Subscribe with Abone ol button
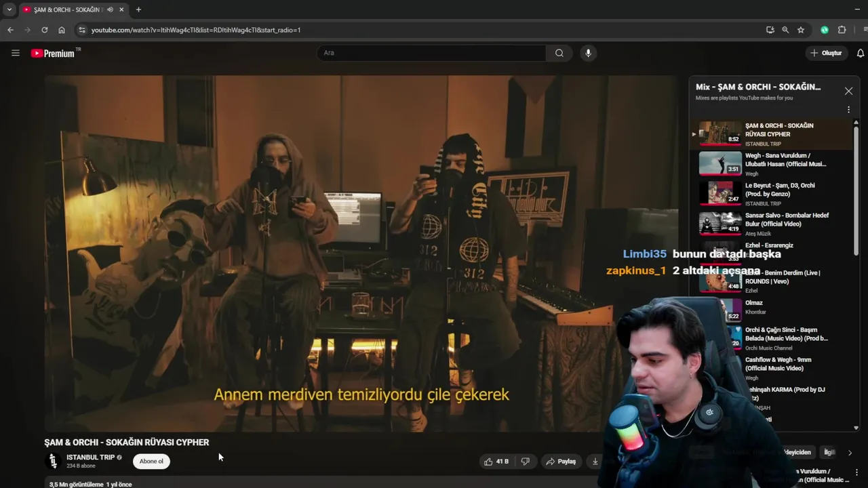 [151, 462]
